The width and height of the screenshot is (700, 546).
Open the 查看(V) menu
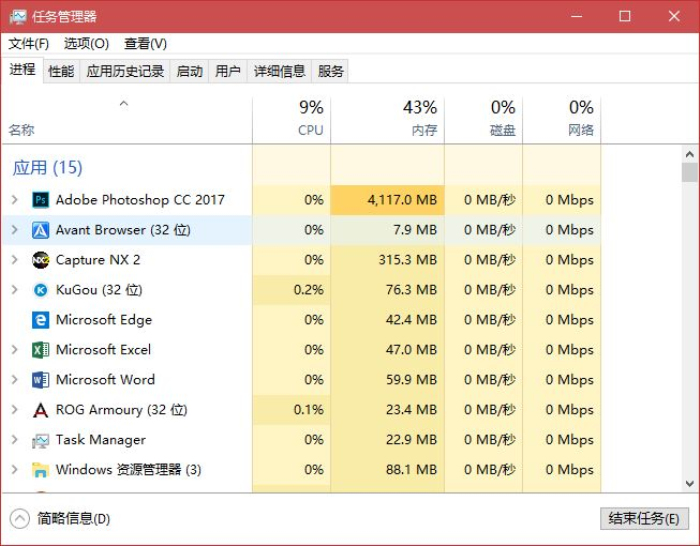point(146,44)
